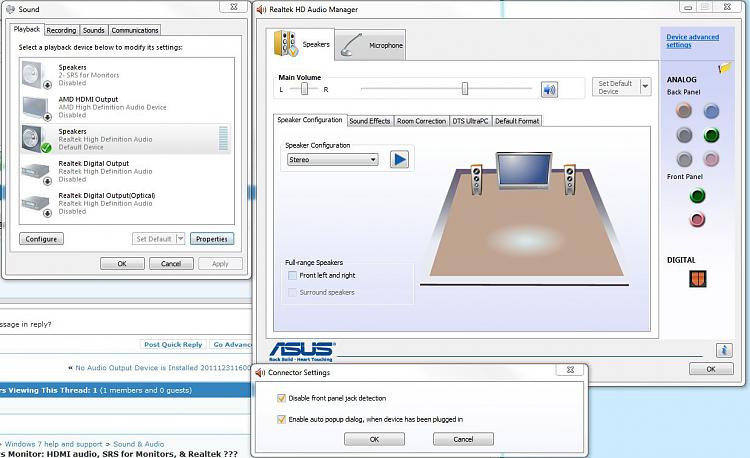The width and height of the screenshot is (750, 458).
Task: Check the Surround speakers checkbox
Action: [292, 292]
